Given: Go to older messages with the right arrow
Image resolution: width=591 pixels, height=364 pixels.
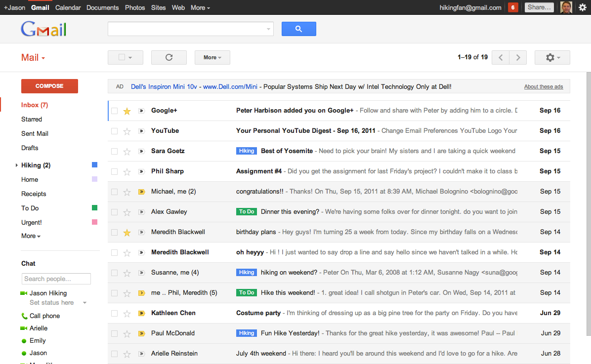Looking at the screenshot, I should click(518, 57).
